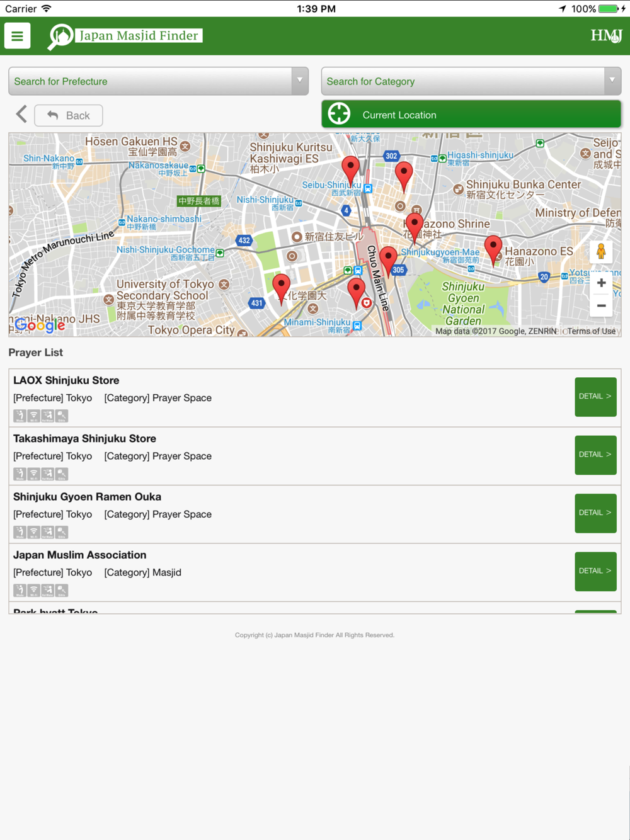The width and height of the screenshot is (630, 840).
Task: Click the Google logo on the map
Action: (40, 325)
